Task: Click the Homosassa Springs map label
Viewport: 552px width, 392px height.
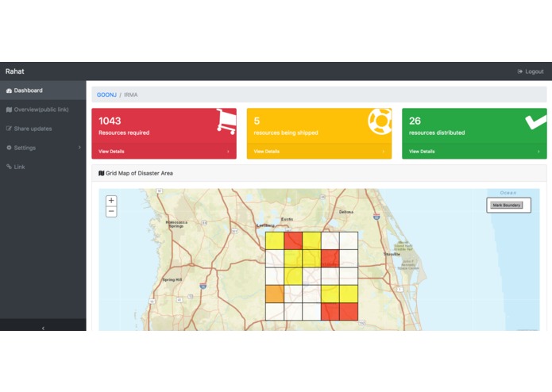Action: coord(176,225)
